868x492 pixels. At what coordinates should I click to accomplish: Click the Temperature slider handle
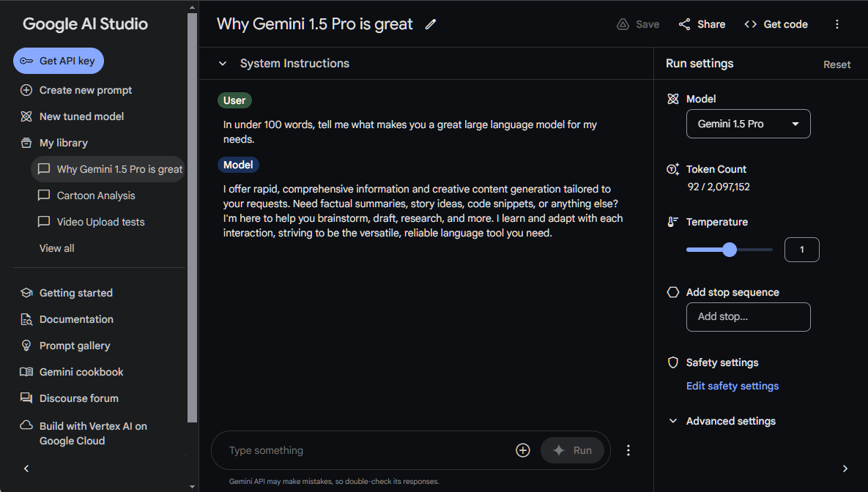pyautogui.click(x=730, y=250)
